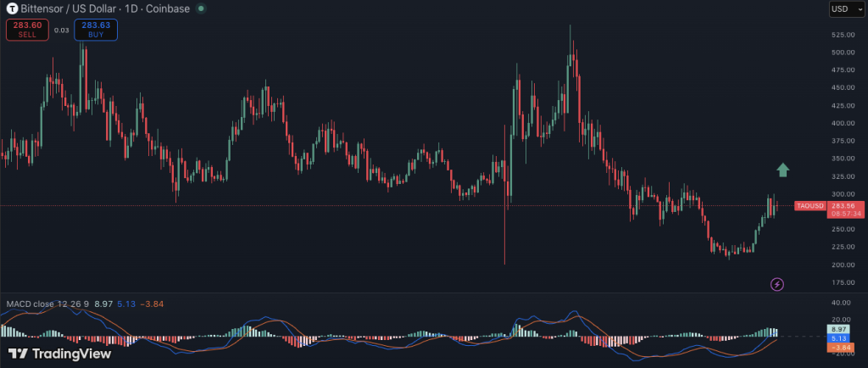Click the red TAOUSD symbol label

(809, 206)
